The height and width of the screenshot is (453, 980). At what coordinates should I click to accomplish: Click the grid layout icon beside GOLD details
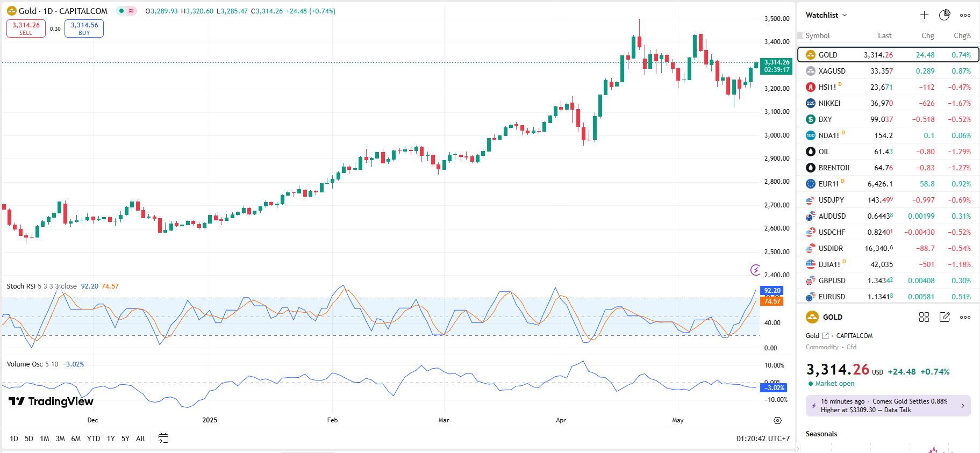[x=924, y=317]
